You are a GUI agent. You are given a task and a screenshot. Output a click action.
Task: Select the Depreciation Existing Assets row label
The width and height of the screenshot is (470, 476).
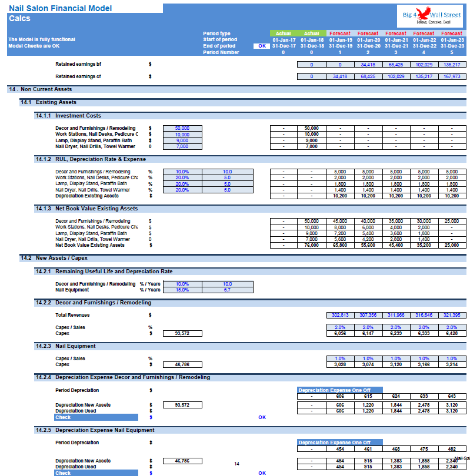(x=87, y=196)
